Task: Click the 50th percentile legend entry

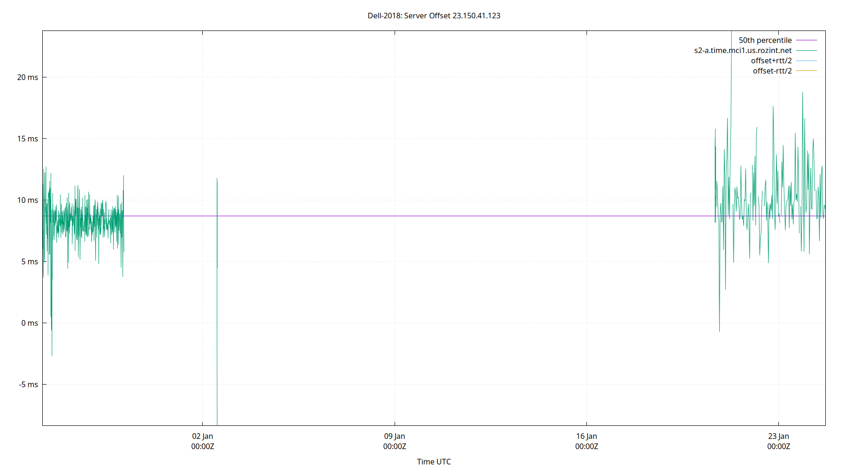Action: (x=765, y=40)
